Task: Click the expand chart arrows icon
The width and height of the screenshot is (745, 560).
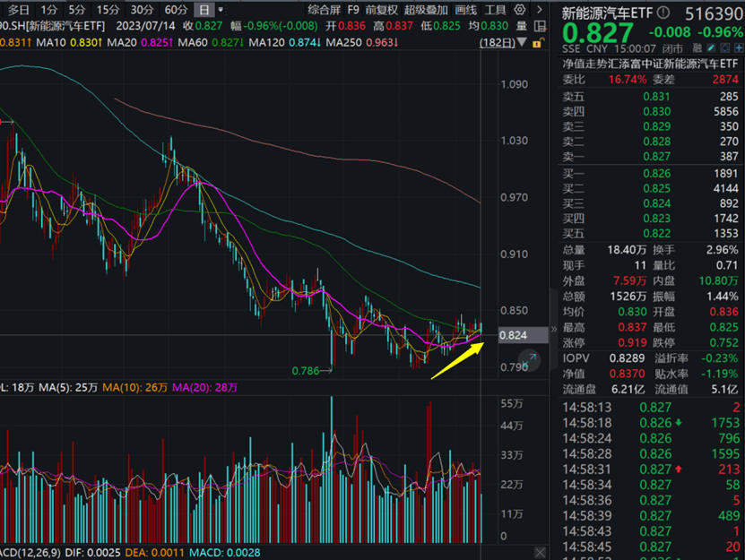Action: (530, 359)
